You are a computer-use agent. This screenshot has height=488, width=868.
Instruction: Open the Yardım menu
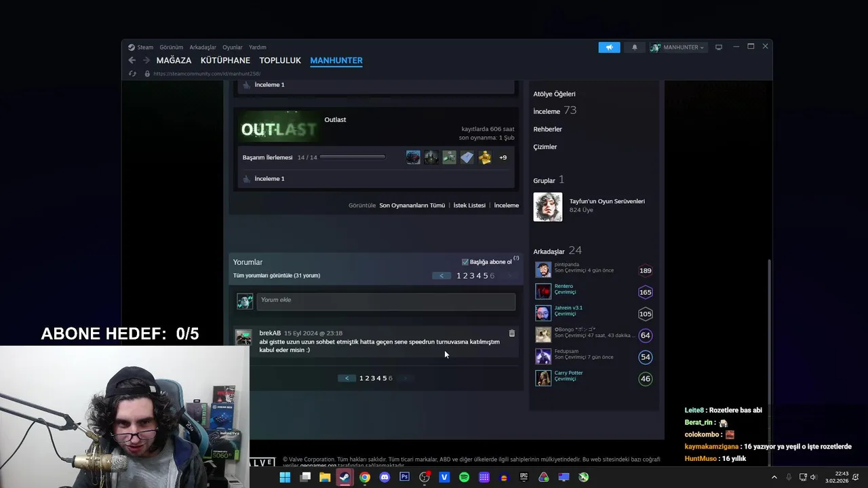pos(258,47)
